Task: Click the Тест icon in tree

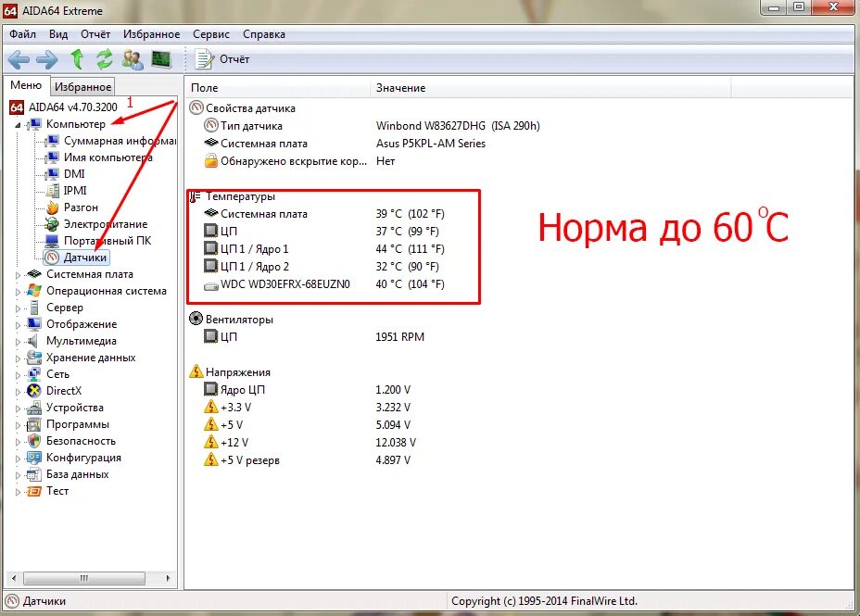Action: click(x=34, y=491)
